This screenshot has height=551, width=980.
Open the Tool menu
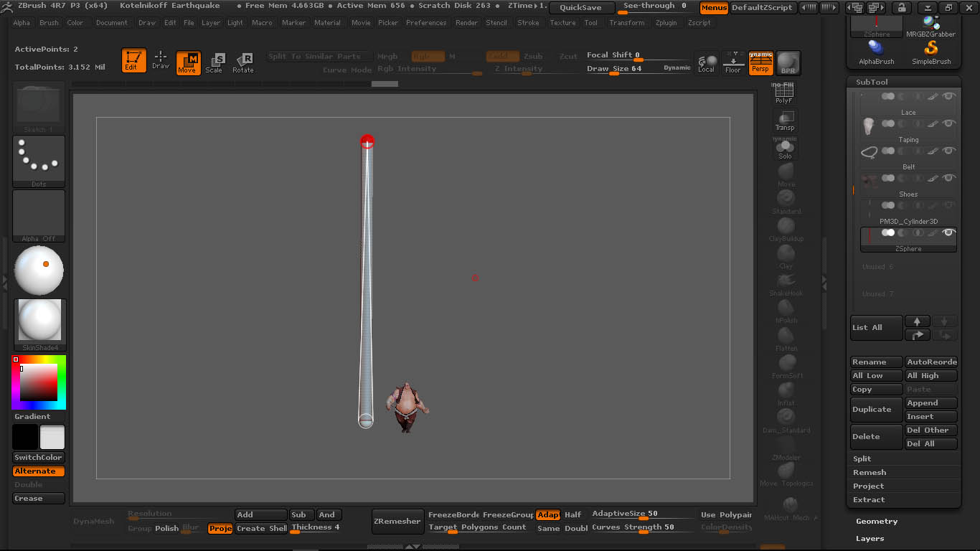coord(590,22)
